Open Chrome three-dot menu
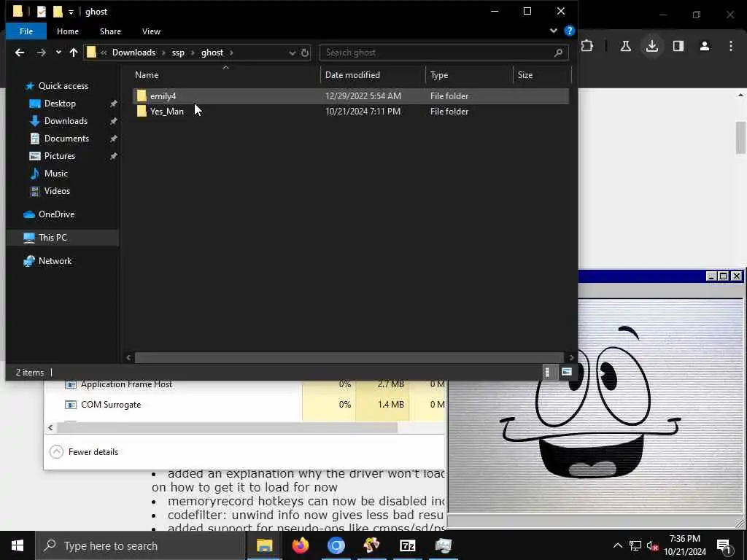 [x=731, y=46]
